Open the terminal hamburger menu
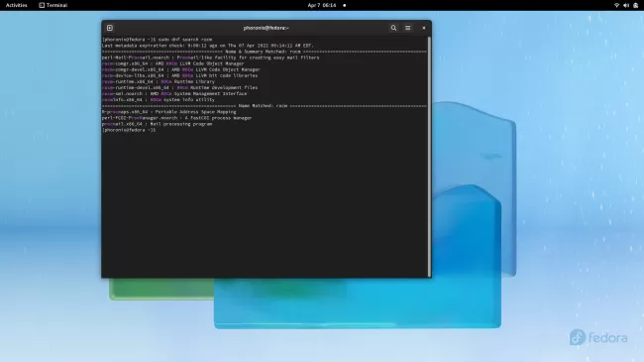Viewport: 644px width, 362px height. click(408, 28)
